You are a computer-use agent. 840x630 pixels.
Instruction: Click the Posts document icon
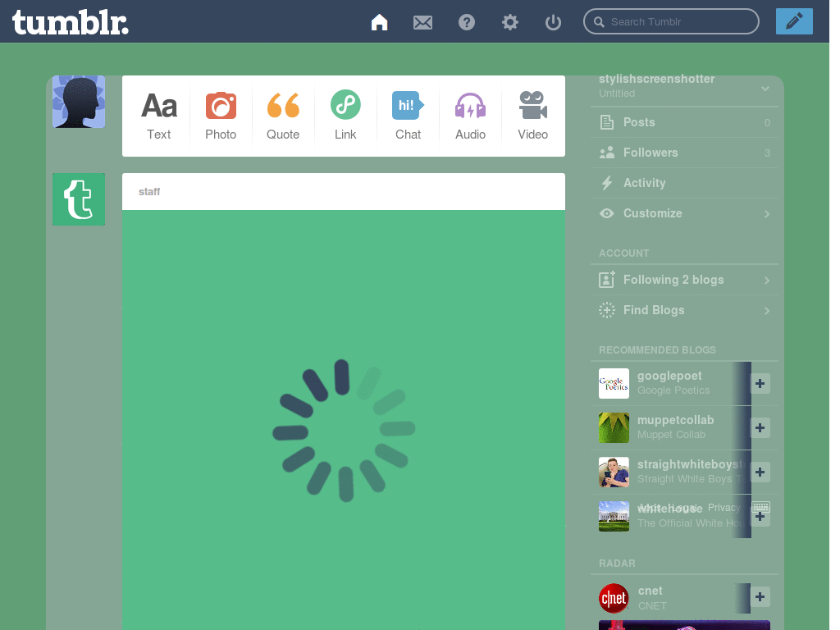click(x=606, y=122)
